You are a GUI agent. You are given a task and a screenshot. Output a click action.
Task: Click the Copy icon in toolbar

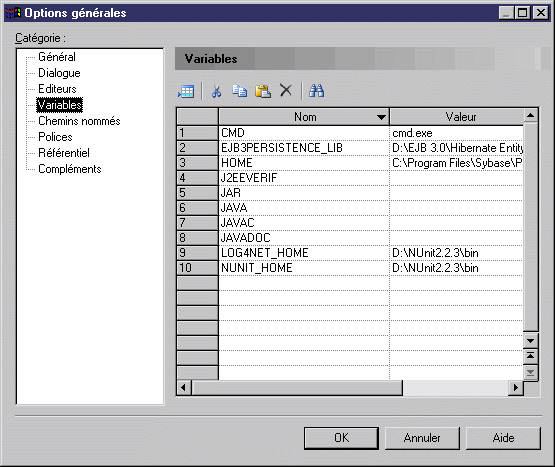[x=240, y=91]
